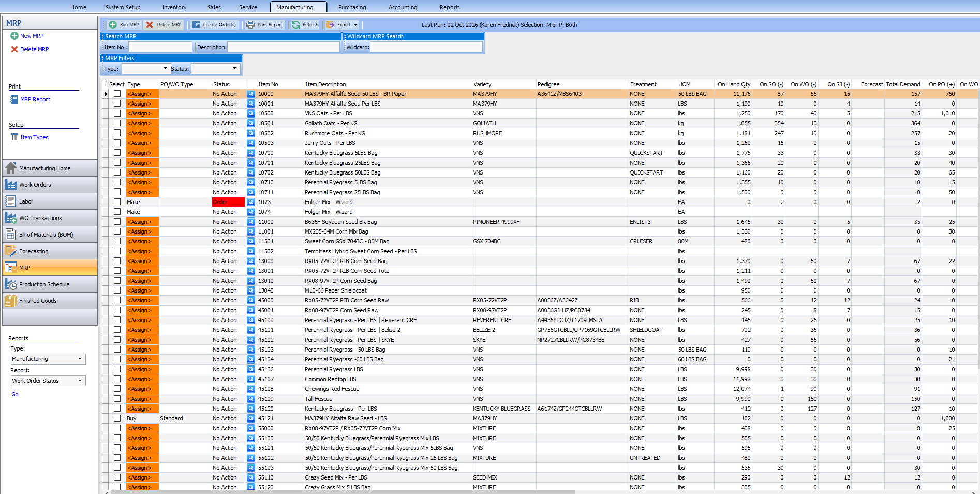Open the Forecasting sidebar item
Screen dimensions: 980x494
[50, 251]
